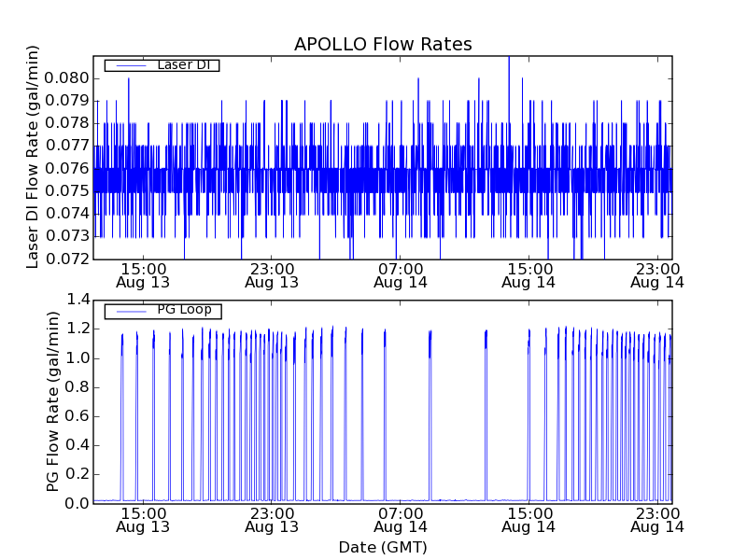Click the 'Laser DI Flow Rate (gal/min)' axis label

pyautogui.click(x=33, y=157)
